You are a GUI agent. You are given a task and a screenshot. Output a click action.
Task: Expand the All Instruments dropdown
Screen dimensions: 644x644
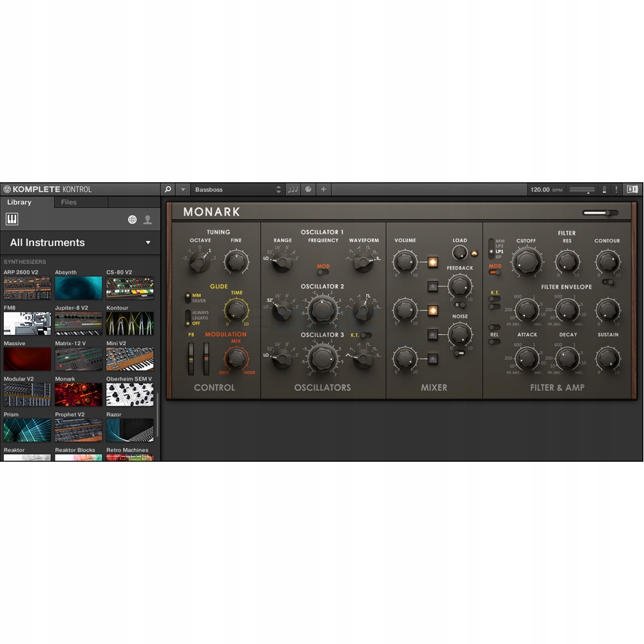click(x=147, y=243)
